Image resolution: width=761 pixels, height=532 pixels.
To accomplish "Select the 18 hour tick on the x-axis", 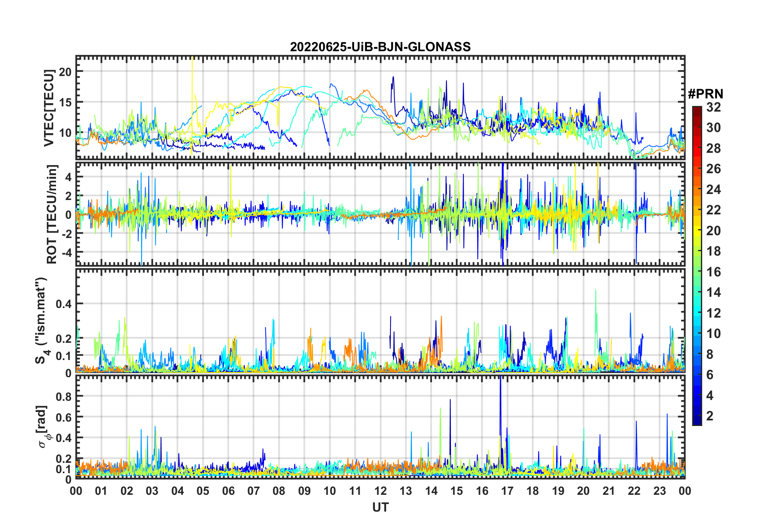I will pos(533,491).
